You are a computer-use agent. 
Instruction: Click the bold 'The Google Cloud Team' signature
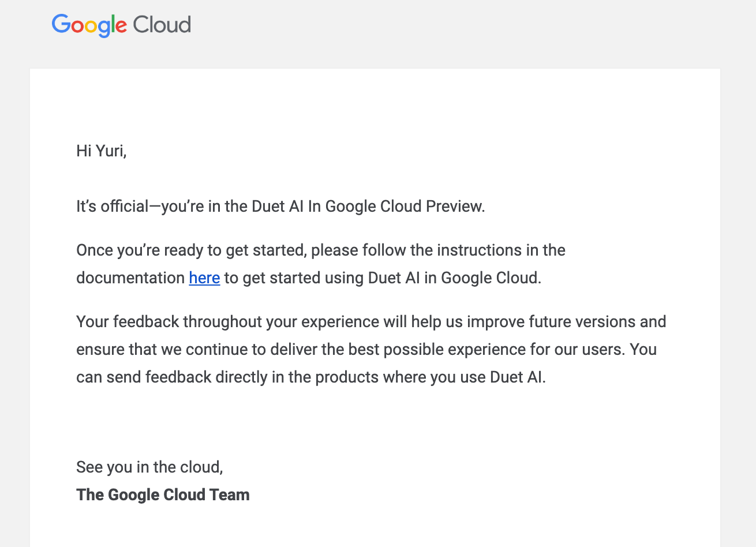(163, 495)
